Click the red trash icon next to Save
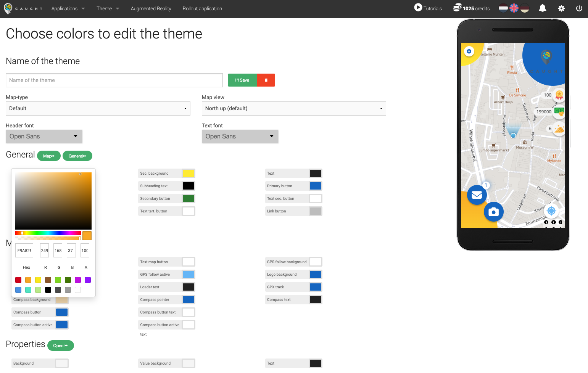Viewport: 588px width, 373px height. click(266, 80)
